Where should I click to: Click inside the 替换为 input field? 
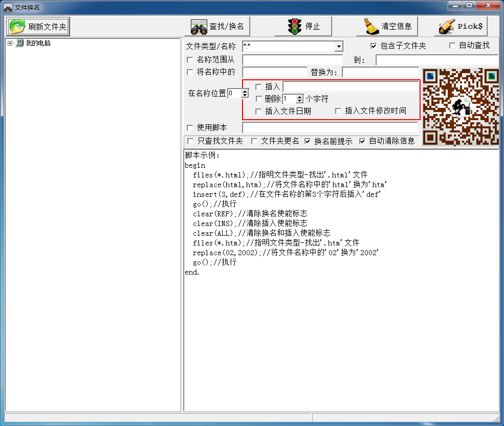[x=381, y=72]
